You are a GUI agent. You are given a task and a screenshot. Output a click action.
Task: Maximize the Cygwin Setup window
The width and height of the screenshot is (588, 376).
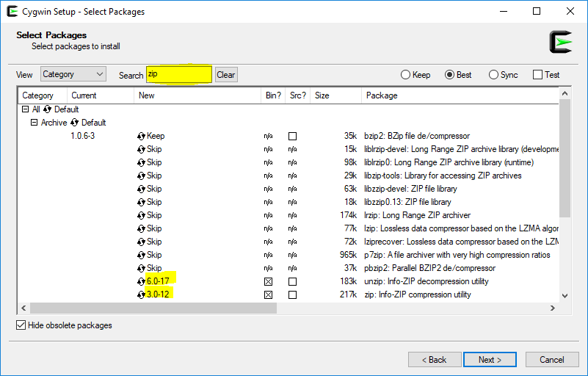[x=537, y=11]
